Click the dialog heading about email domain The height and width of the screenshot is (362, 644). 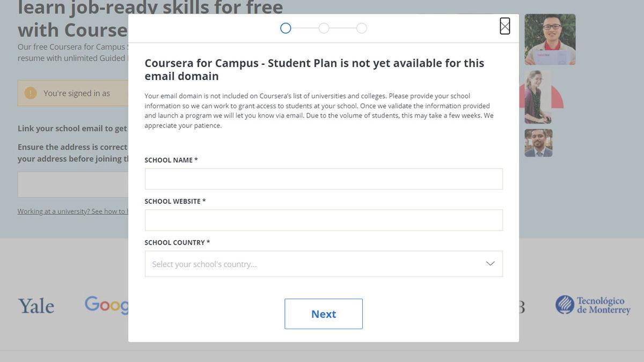pos(314,70)
